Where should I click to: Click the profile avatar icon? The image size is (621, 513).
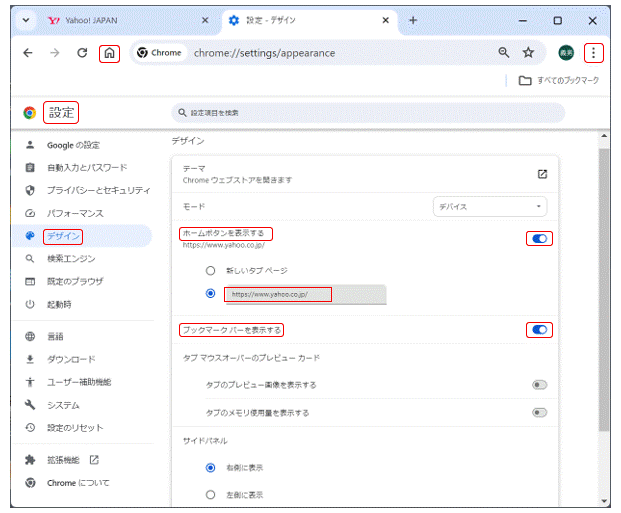(566, 53)
